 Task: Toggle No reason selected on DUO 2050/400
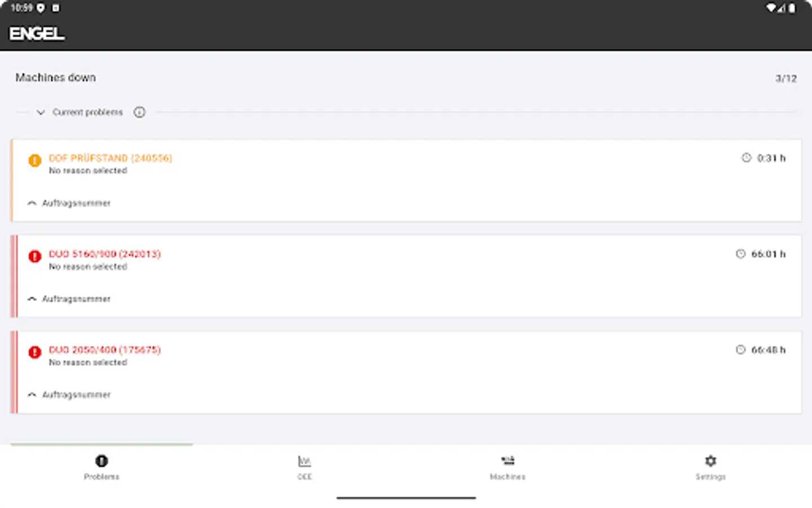coord(88,362)
